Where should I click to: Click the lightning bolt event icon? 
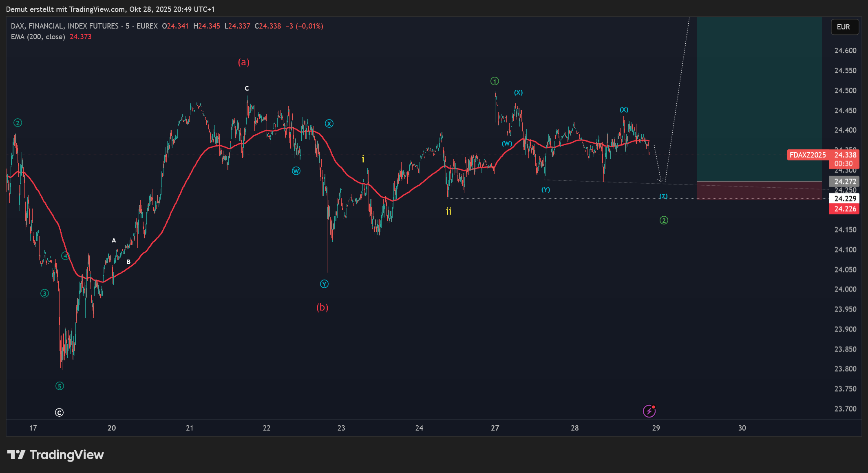(649, 411)
